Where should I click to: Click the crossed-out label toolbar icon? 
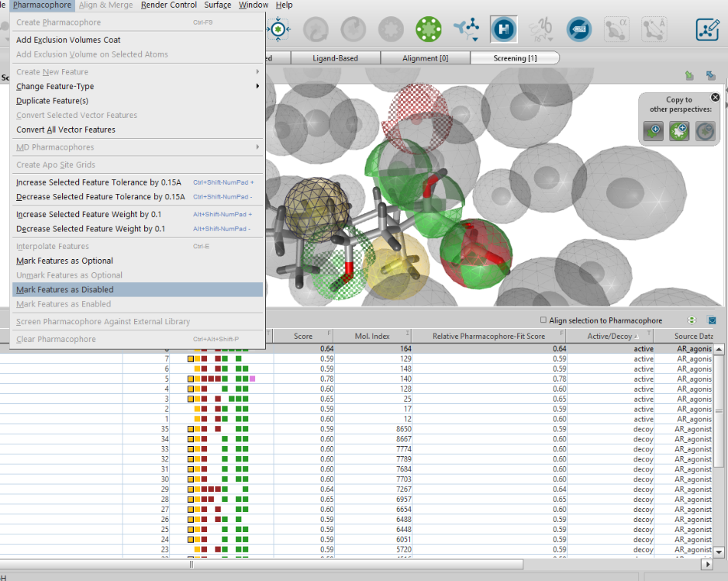(x=578, y=29)
